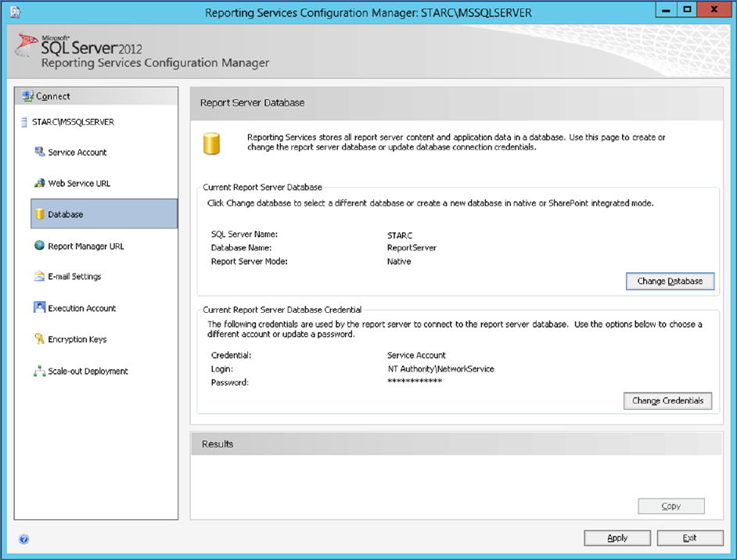Click the Service Account icon
The height and width of the screenshot is (560, 737).
point(39,152)
